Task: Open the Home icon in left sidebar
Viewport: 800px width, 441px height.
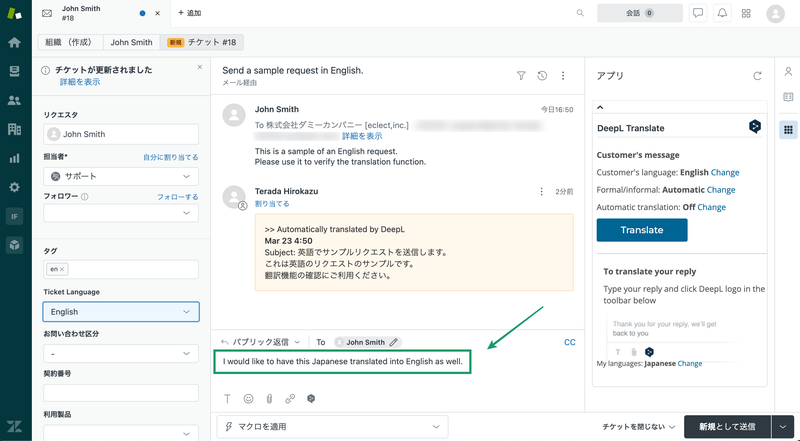Action: [x=14, y=42]
